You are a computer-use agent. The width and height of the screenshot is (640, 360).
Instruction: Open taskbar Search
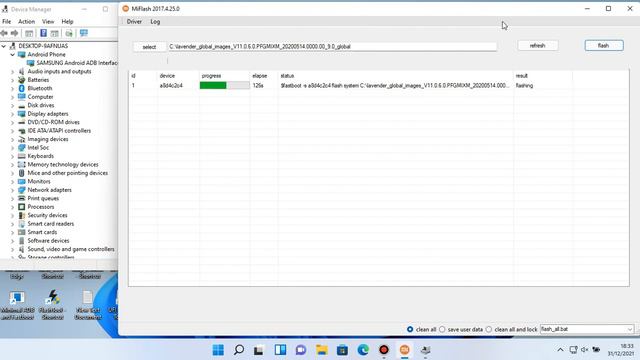(239, 350)
